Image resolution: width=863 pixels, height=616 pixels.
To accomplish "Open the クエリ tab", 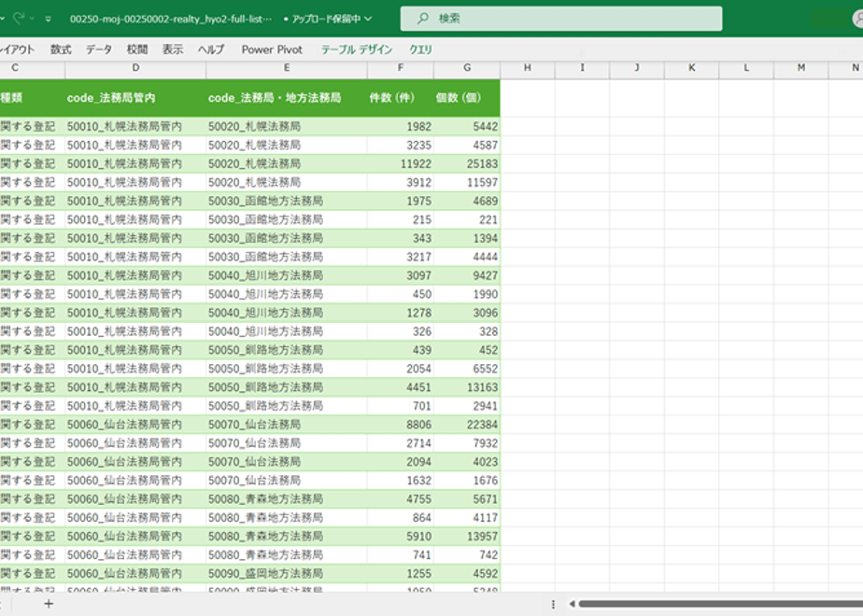I will [420, 49].
